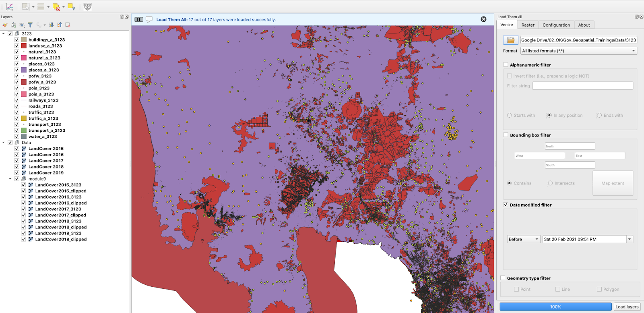The image size is (644, 313).
Task: Browse for base directory folder button
Action: (x=510, y=40)
